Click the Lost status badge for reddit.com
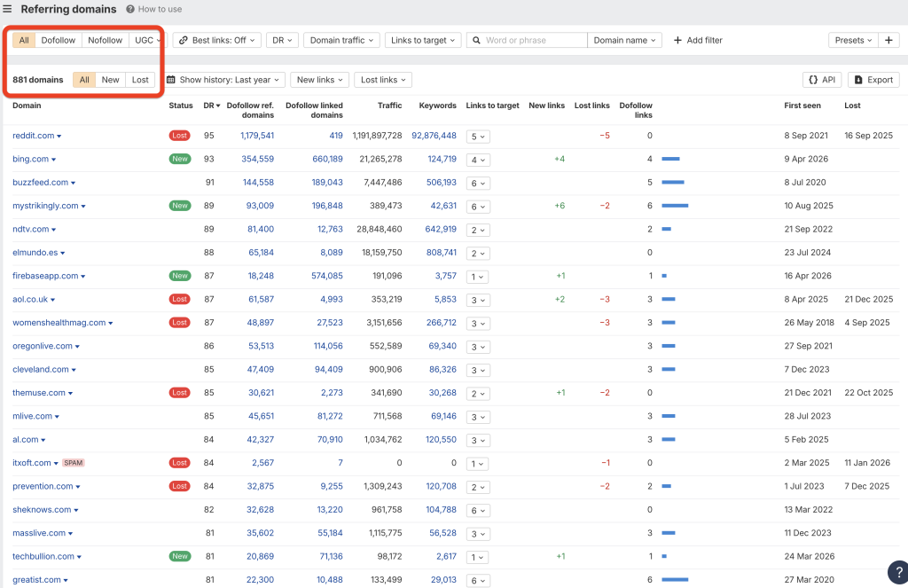908x588 pixels. tap(179, 136)
